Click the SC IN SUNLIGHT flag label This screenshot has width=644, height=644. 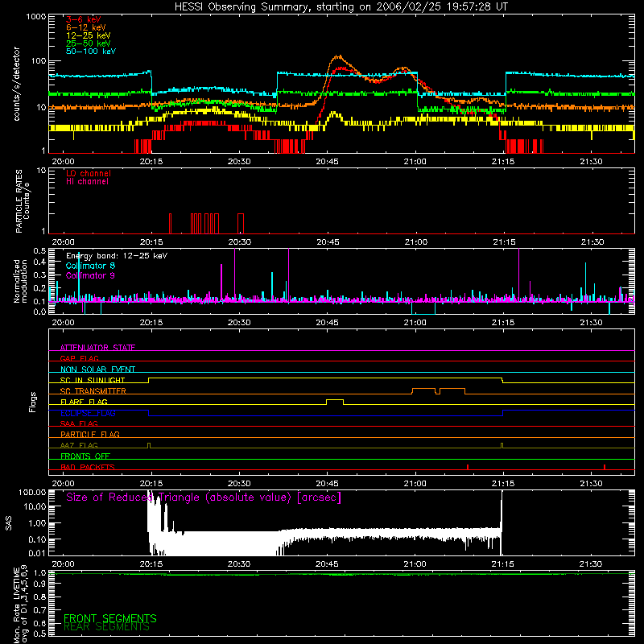tap(93, 380)
